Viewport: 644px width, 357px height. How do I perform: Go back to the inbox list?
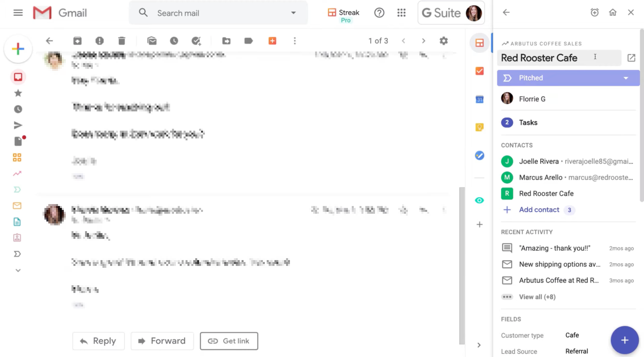tap(49, 41)
